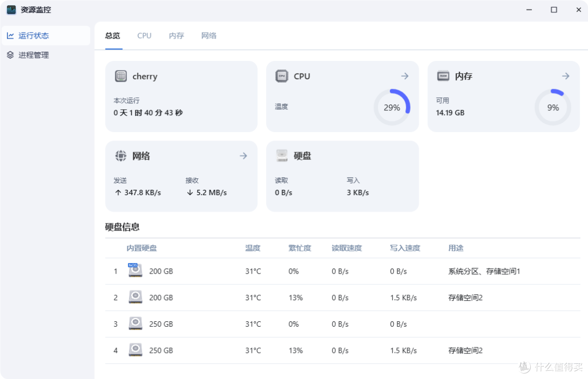Click the 资源监控 app logo in title bar

tap(10, 9)
